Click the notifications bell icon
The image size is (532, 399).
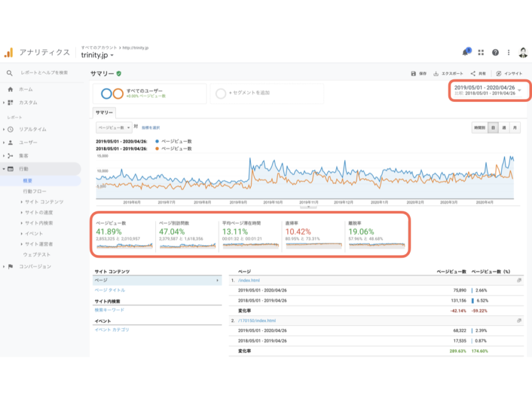click(466, 53)
